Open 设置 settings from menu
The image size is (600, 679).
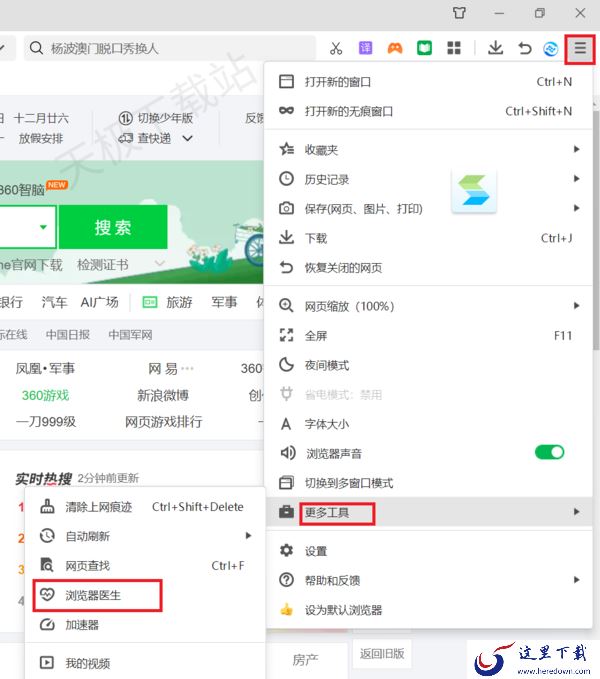pyautogui.click(x=428, y=551)
